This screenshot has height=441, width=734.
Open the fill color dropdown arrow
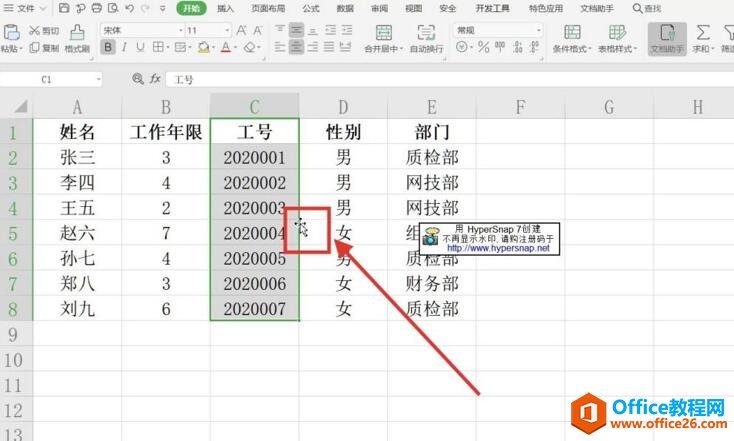click(x=213, y=47)
